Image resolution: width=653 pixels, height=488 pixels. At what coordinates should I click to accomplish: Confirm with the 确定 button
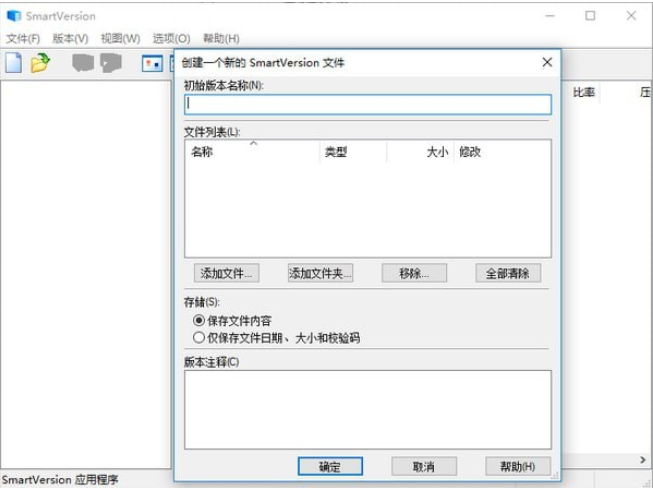click(330, 466)
